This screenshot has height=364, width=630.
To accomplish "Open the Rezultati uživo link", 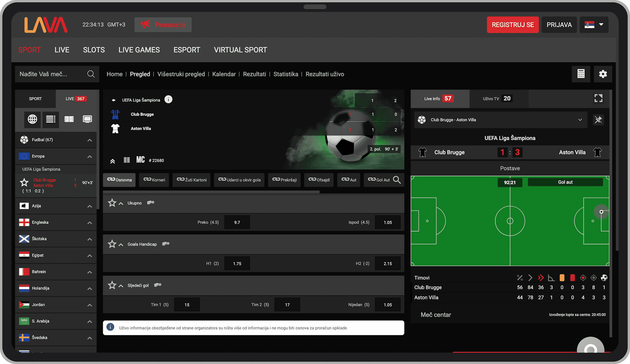I will click(x=325, y=74).
